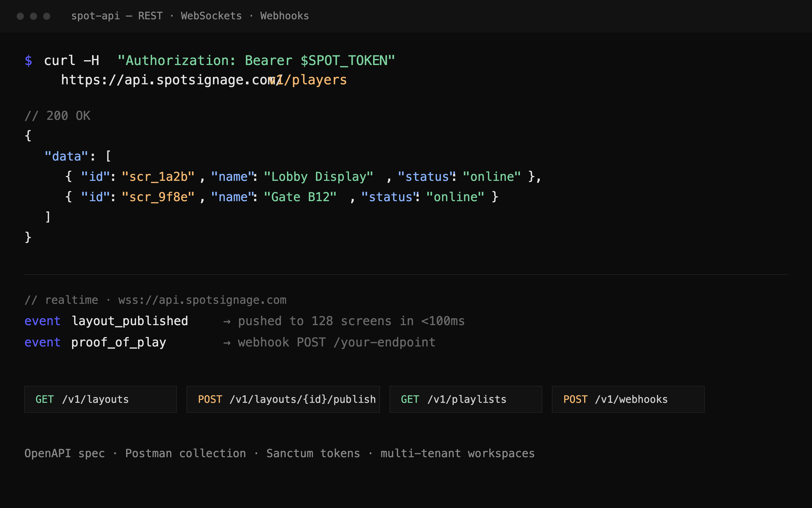Click WebSockets in the window title
Screen dimensions: 812x508
coord(211,16)
